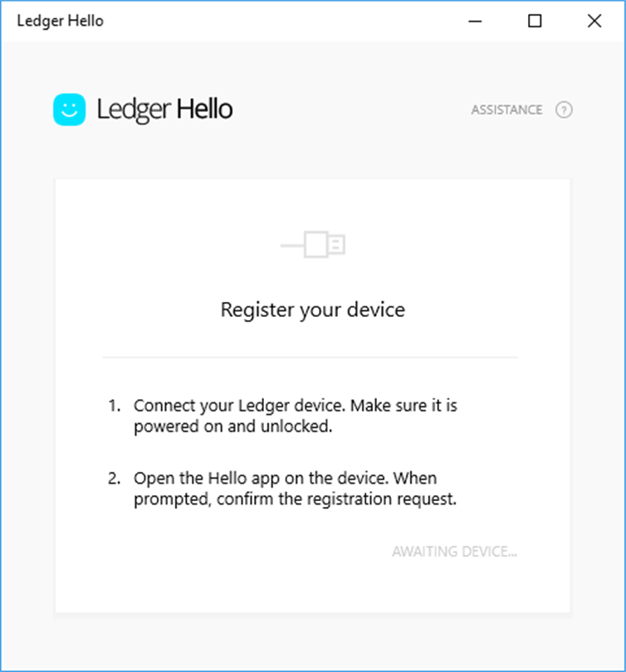Viewport: 626px width, 672px height.
Task: Open the ASSISTANCE link
Action: coord(506,110)
